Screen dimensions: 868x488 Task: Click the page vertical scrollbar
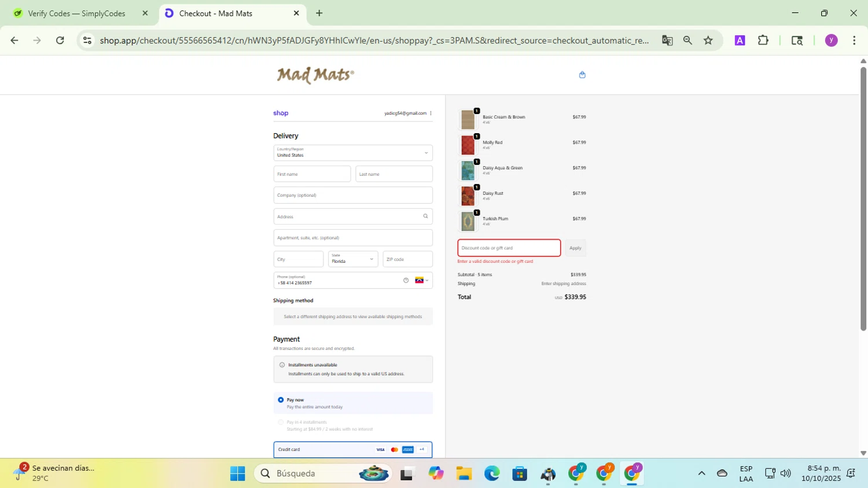pyautogui.click(x=863, y=199)
